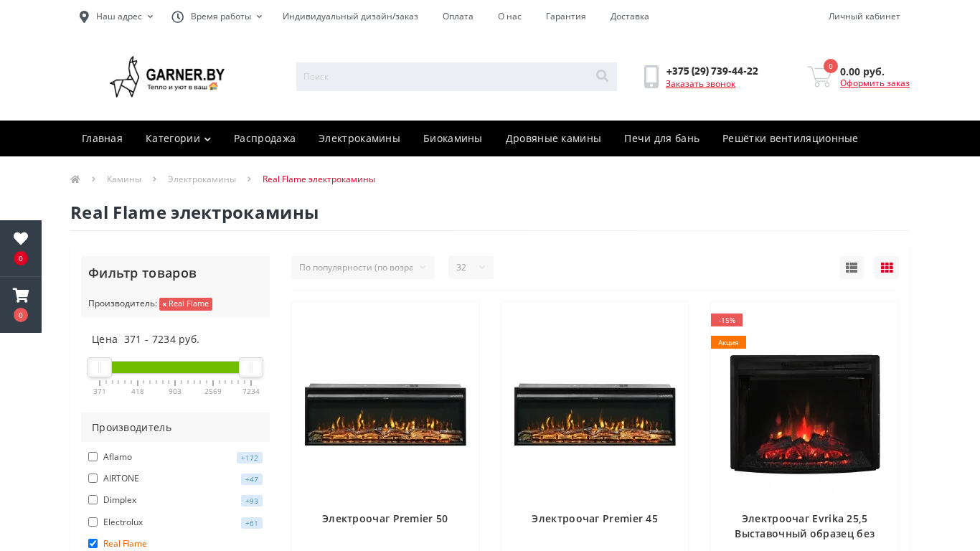Click the home breadcrumb icon
The height and width of the screenshot is (551, 980).
(75, 179)
